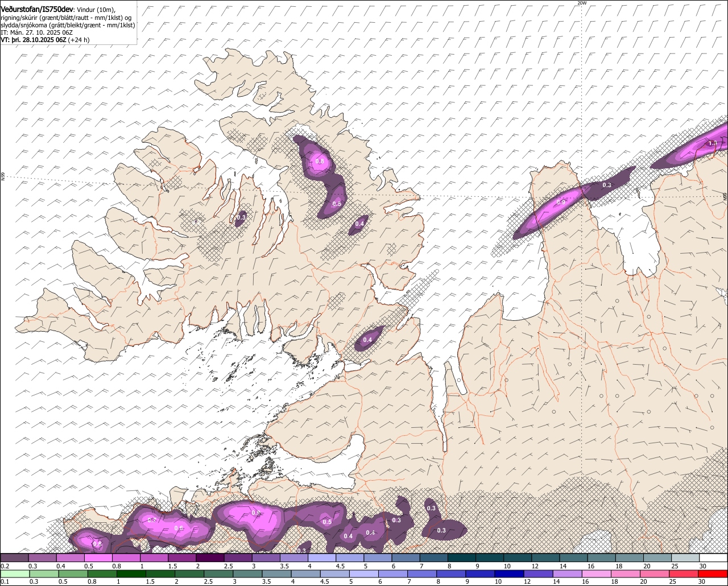Screen dimensions: 728x586
Task: Click '0.5' value below the Westfjords 0.8 blob
Action: click(337, 204)
